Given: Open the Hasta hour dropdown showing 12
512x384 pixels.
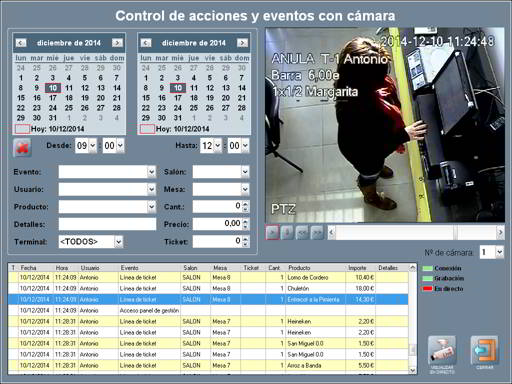Looking at the screenshot, I should pos(218,146).
